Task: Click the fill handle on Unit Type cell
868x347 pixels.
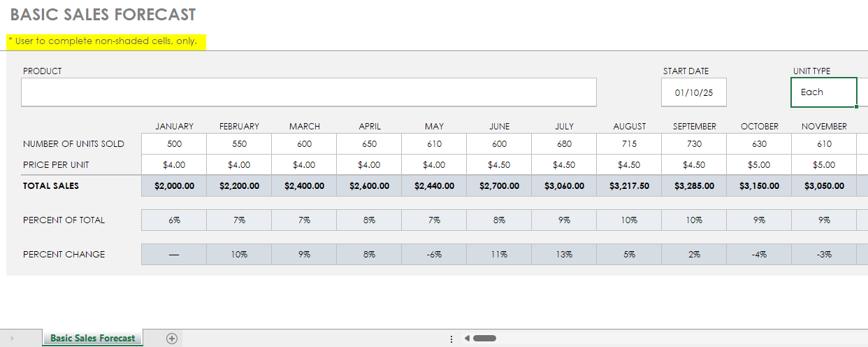Action: [x=856, y=106]
